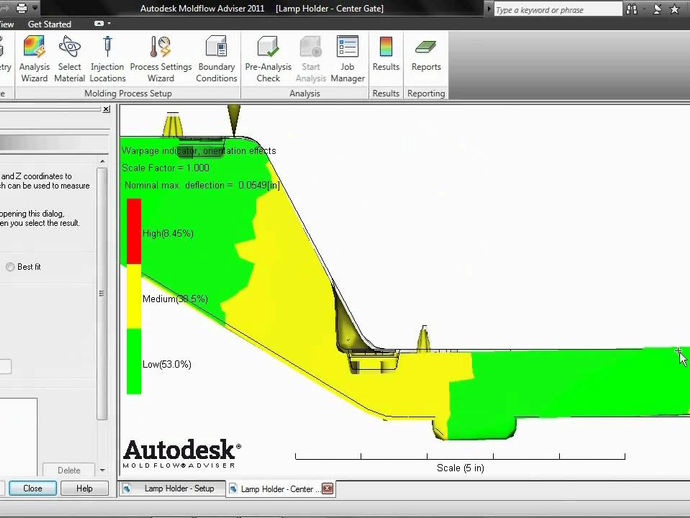Click the 'Medium(38.5%)' legend label
690x518 pixels.
pos(175,299)
